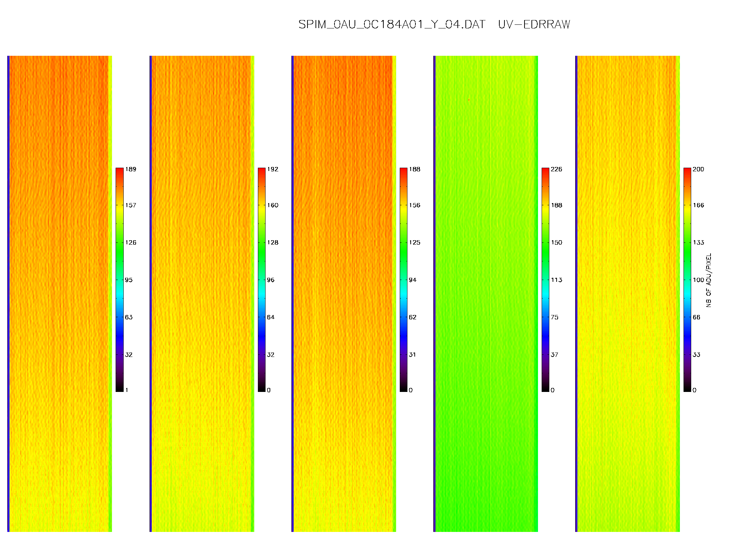
Task: Select the colorbar topped by value 226
Action: tap(545, 280)
